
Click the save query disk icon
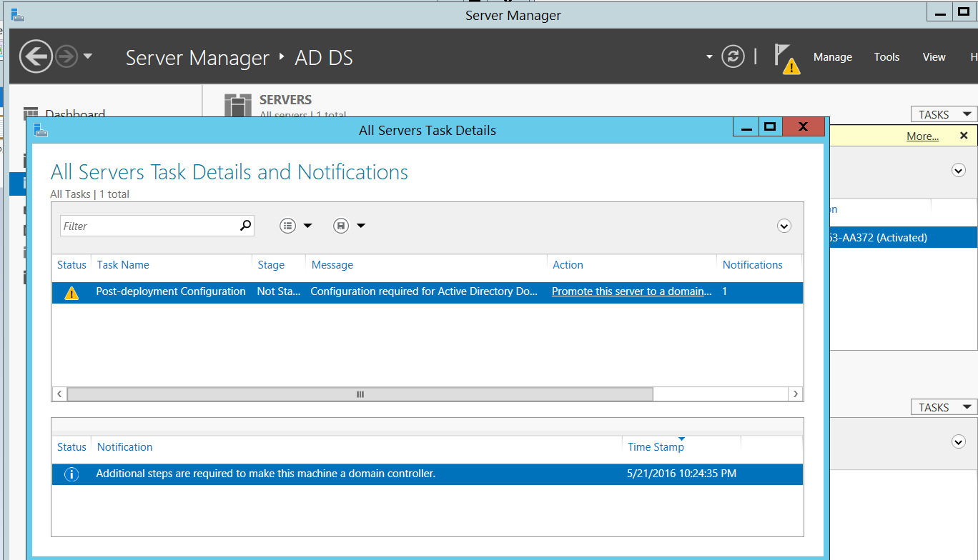point(340,226)
